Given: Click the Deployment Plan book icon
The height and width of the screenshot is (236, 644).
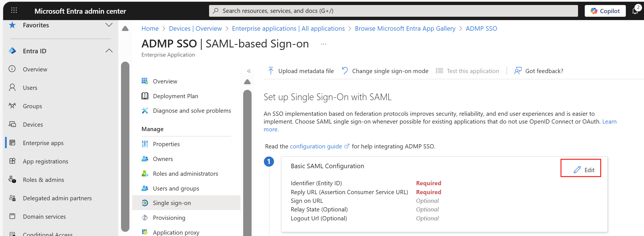Looking at the screenshot, I should [145, 96].
